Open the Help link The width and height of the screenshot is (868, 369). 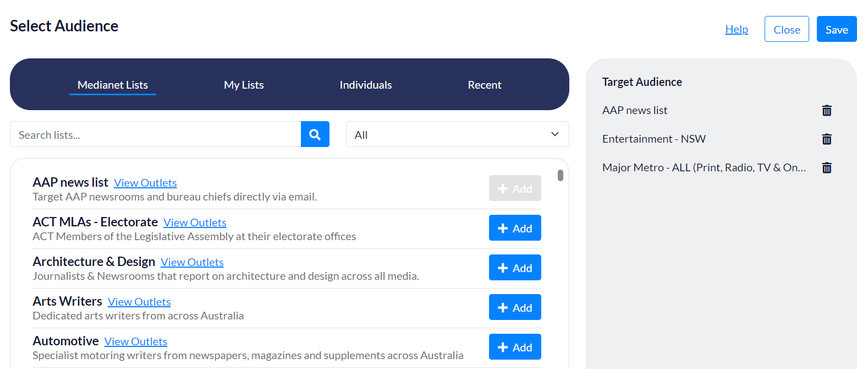coord(737,29)
